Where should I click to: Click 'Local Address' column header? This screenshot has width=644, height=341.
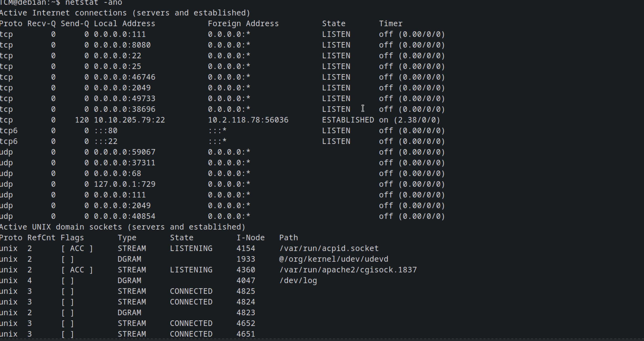125,24
